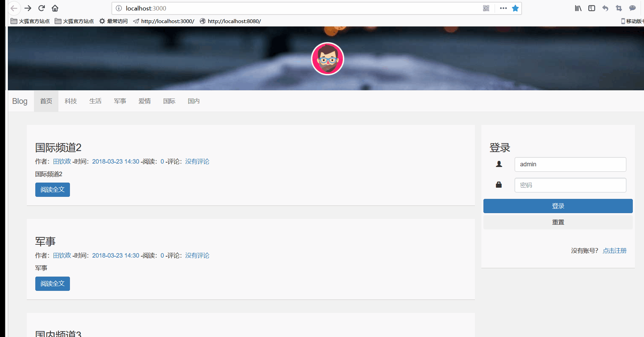Go forward with the browser forward arrow
The image size is (644, 337).
click(x=28, y=8)
